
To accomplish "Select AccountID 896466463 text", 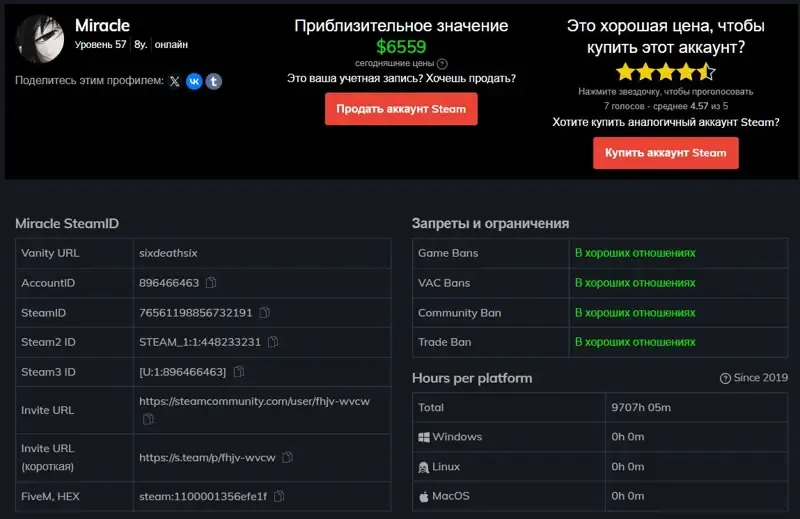I will click(x=169, y=283).
